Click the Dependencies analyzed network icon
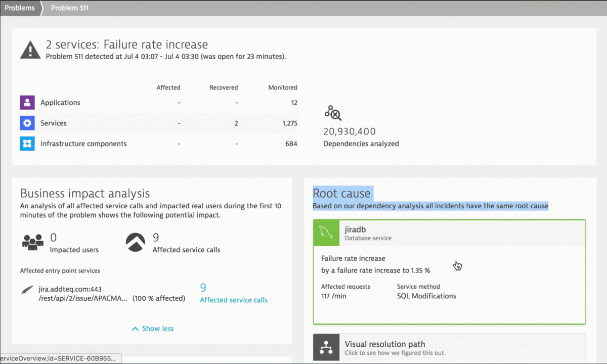The height and width of the screenshot is (364, 607). click(333, 113)
